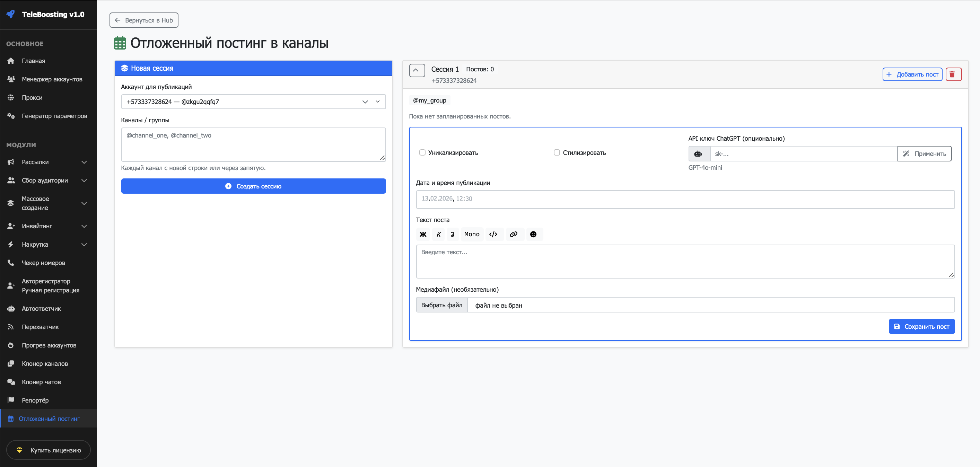This screenshot has height=467, width=980.
Task: Enable the Стилизировать checkbox
Action: (x=557, y=152)
